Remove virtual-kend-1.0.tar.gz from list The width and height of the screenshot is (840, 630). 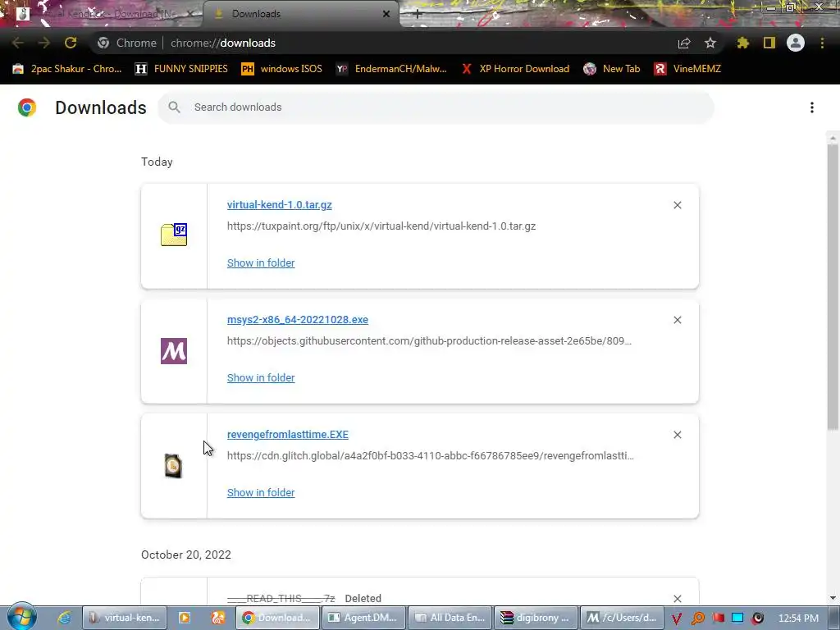678,205
